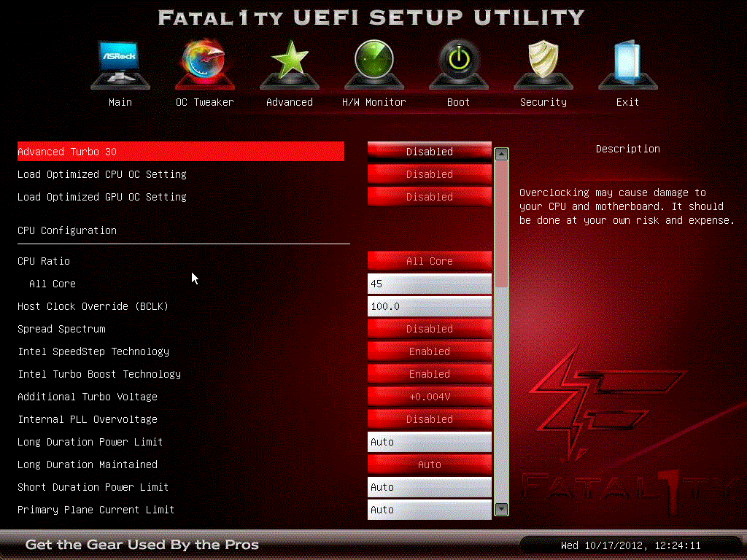Toggle Intel Turbo Boost Technology Enabled value
The image size is (747, 560).
click(x=429, y=374)
